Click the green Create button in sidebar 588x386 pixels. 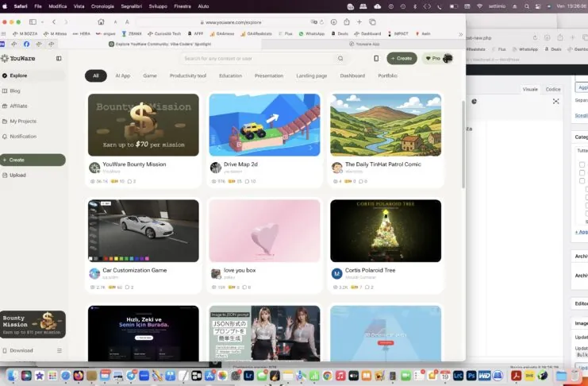coord(33,160)
